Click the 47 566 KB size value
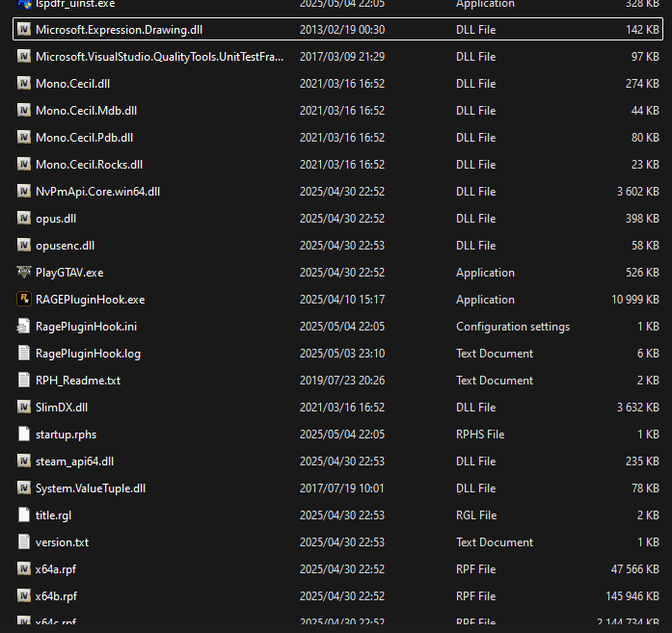672x633 pixels. click(635, 569)
